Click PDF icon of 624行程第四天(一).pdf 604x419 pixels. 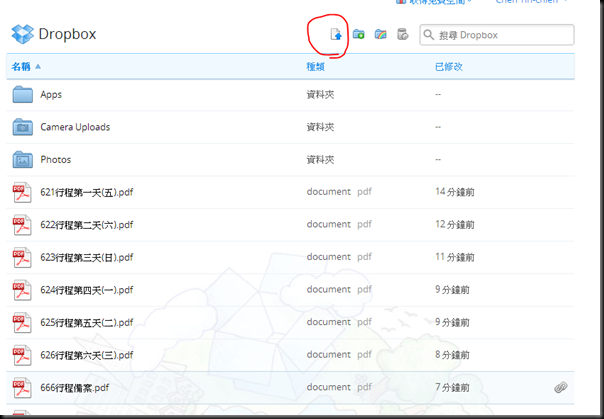[22, 290]
